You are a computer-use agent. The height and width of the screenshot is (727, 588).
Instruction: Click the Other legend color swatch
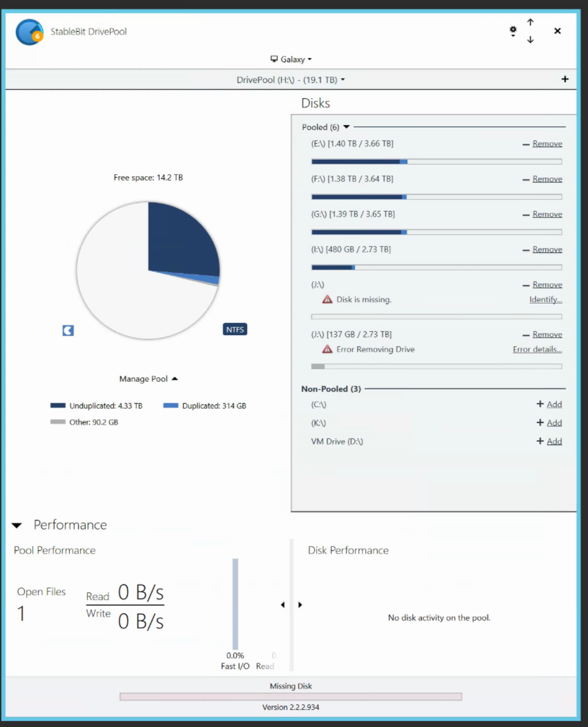[58, 422]
